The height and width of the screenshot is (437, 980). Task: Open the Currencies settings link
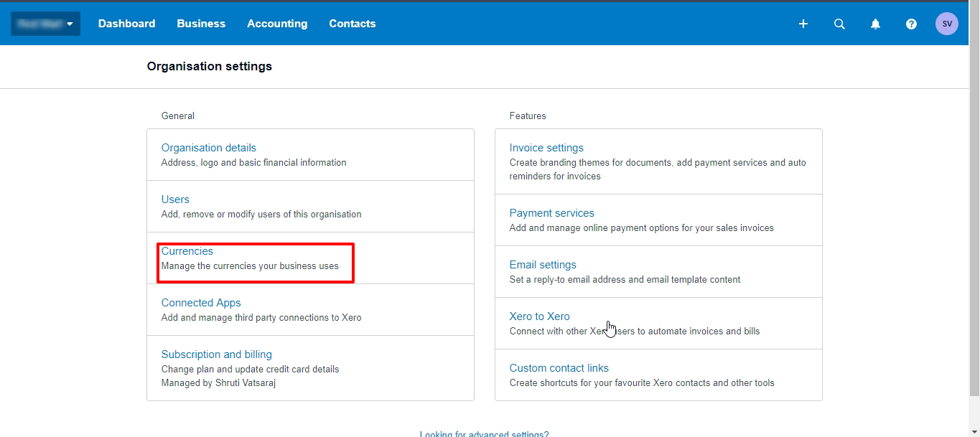pos(187,251)
